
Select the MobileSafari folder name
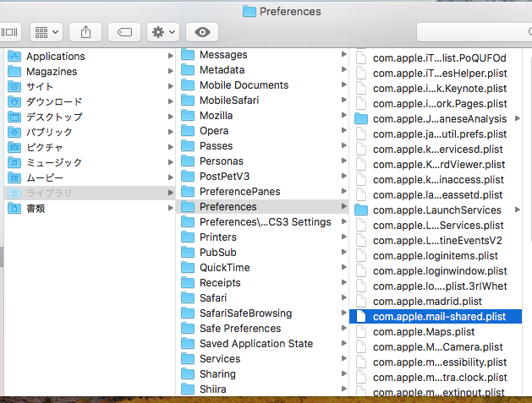pyautogui.click(x=229, y=101)
